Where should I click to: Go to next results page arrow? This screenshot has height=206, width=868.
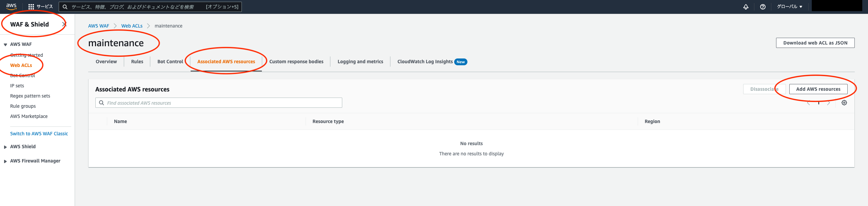(x=829, y=103)
